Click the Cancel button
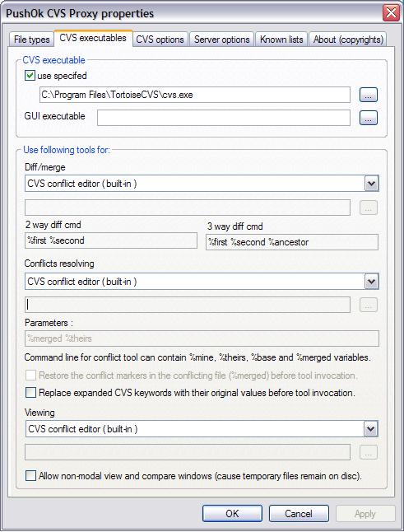Image resolution: width=404 pixels, height=532 pixels. coord(299,513)
